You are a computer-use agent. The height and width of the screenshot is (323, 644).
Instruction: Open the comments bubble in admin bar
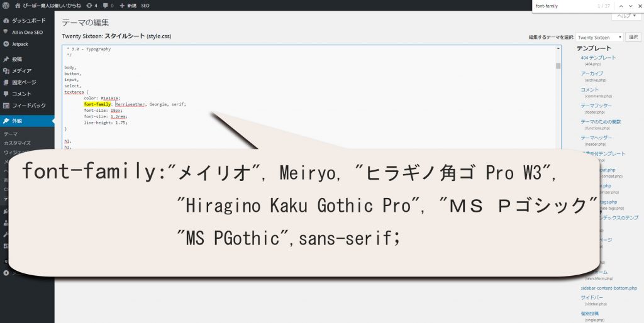105,6
